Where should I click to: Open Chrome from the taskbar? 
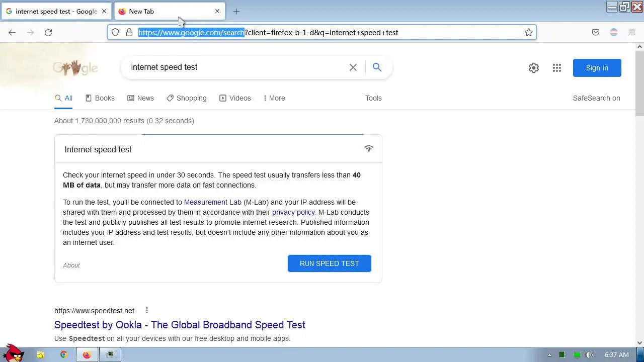point(64,355)
